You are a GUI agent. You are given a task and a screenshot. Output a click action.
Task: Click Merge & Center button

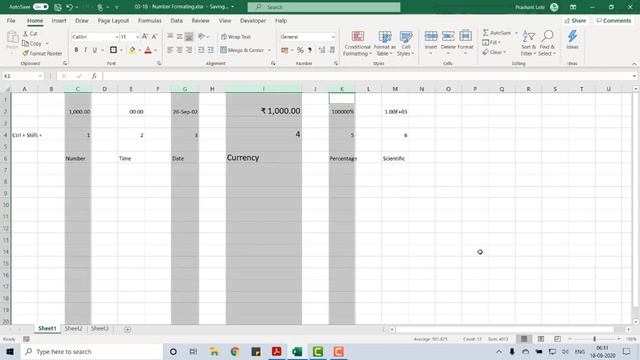pyautogui.click(x=242, y=50)
